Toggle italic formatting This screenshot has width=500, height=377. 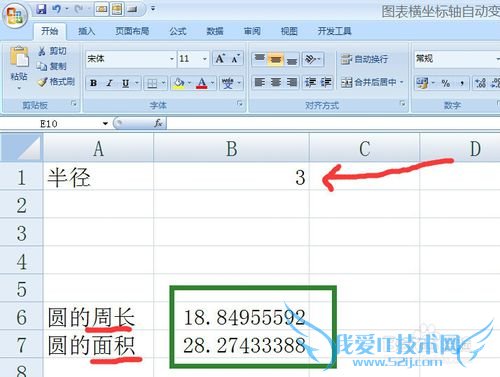click(x=109, y=83)
